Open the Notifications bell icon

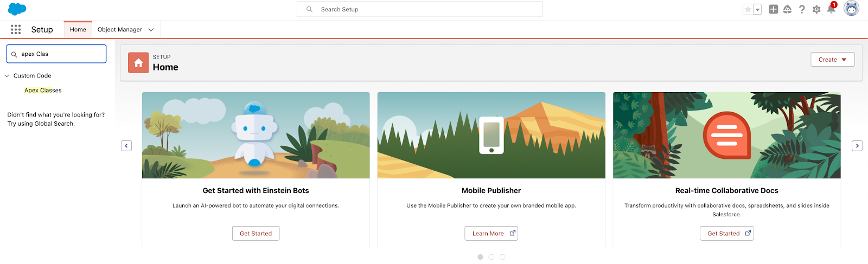tap(831, 9)
